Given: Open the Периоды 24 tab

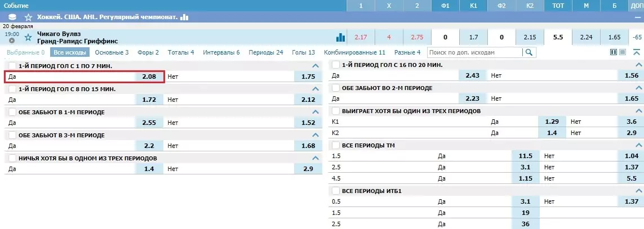Looking at the screenshot, I should coord(266,52).
